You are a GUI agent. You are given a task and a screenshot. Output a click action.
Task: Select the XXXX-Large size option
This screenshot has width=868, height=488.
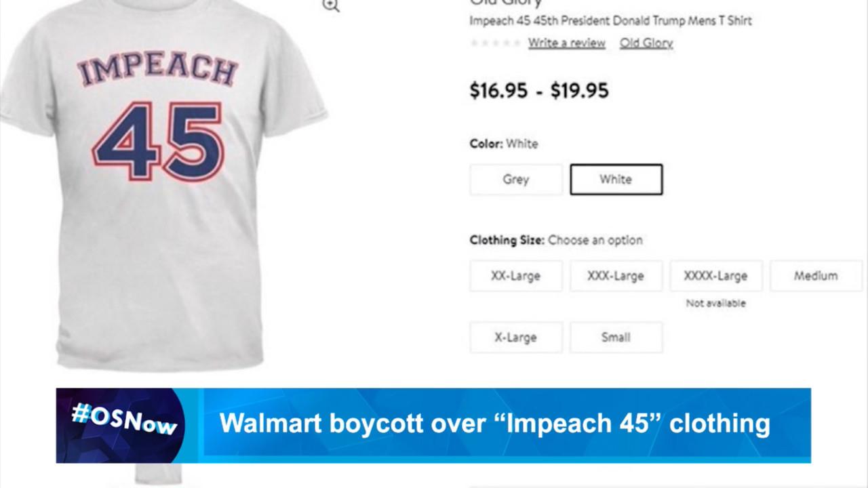point(715,276)
